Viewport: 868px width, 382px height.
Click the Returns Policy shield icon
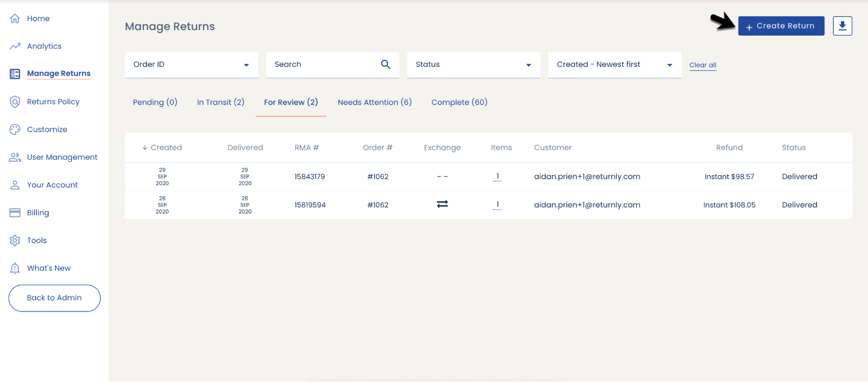point(15,102)
